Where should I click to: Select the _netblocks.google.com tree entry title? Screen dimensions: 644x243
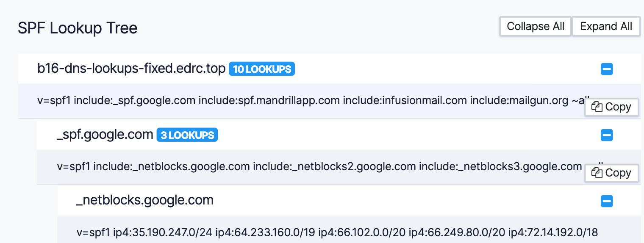click(145, 200)
